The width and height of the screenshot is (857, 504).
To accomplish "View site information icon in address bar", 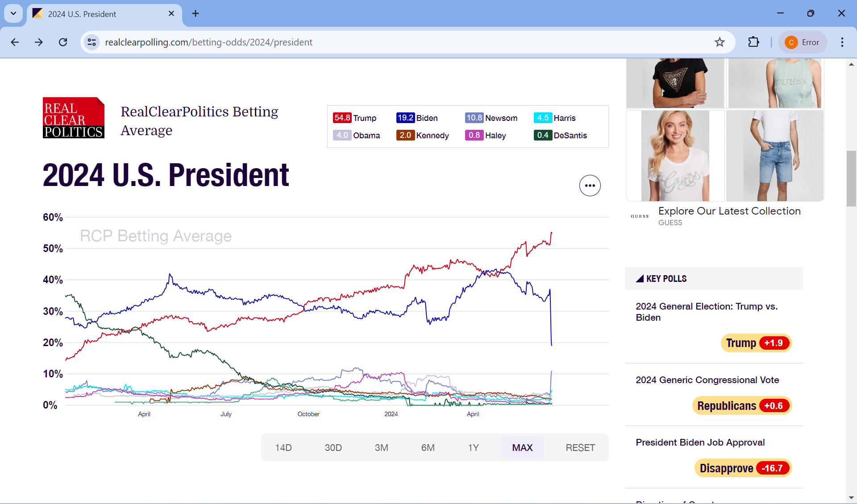I will (x=92, y=42).
